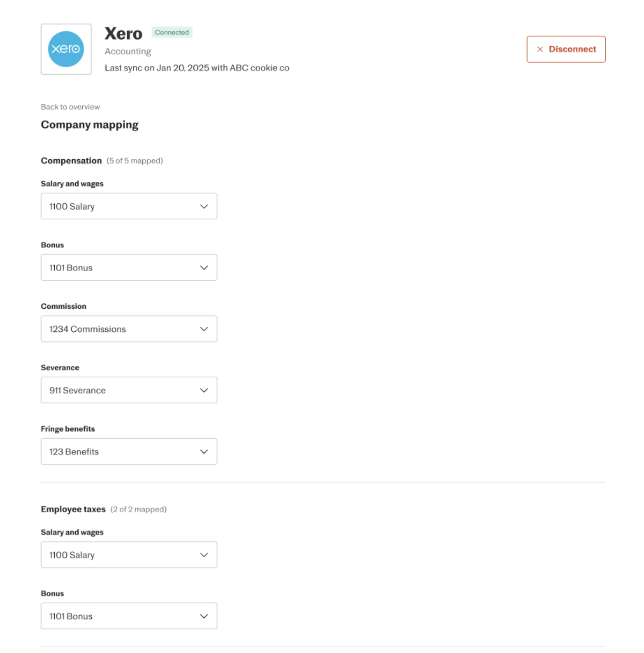
Task: Click the Xero logo icon
Action: click(66, 49)
